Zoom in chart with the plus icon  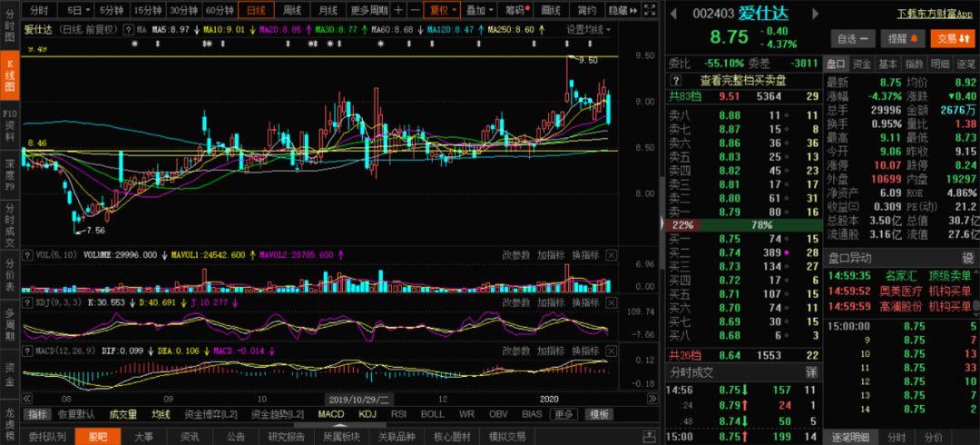click(398, 10)
